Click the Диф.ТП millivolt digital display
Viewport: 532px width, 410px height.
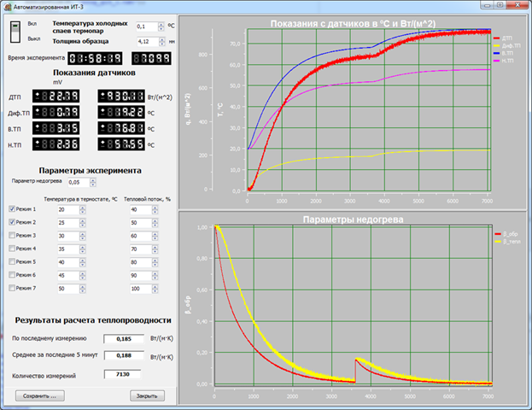[x=56, y=113]
